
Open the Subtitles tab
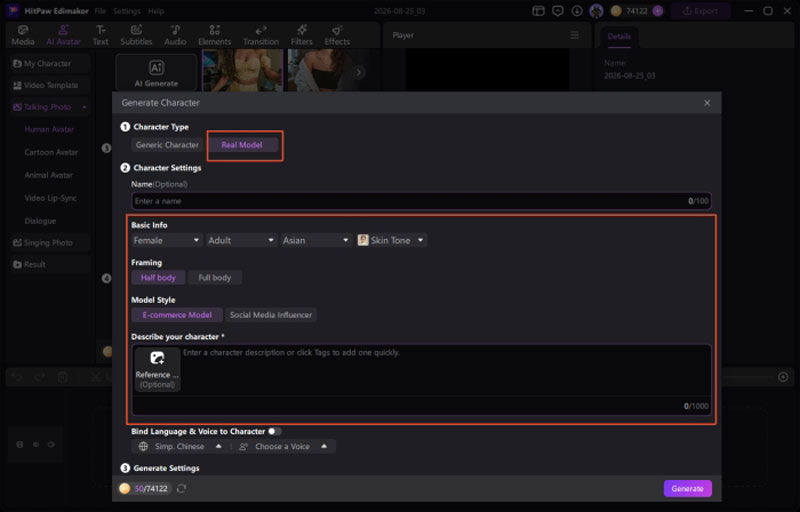(136, 35)
